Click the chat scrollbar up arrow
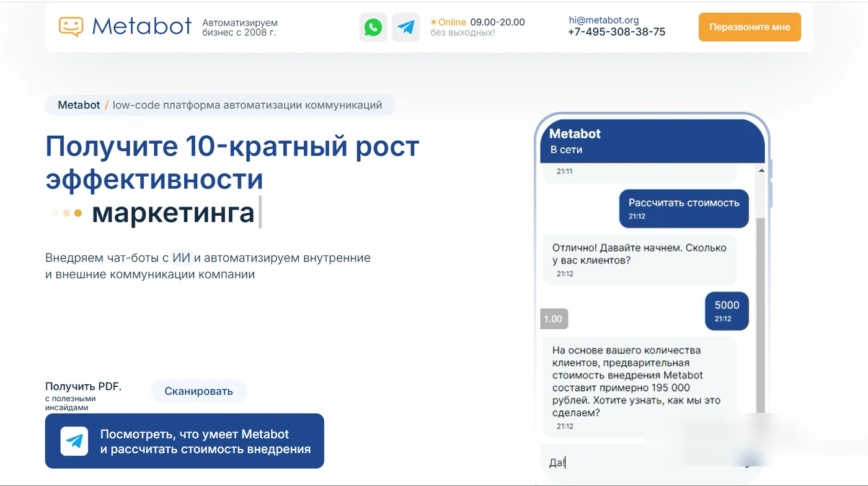 [762, 169]
